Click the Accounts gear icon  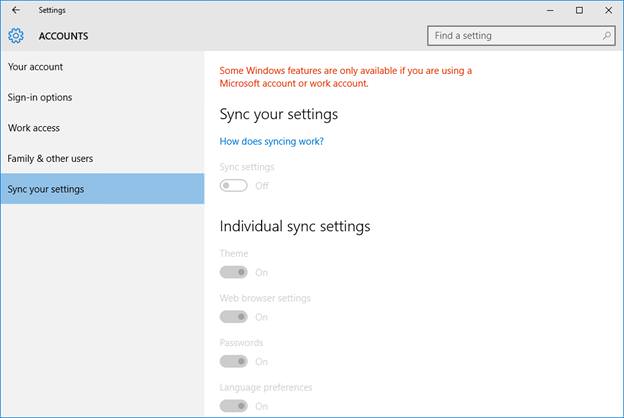pyautogui.click(x=16, y=36)
